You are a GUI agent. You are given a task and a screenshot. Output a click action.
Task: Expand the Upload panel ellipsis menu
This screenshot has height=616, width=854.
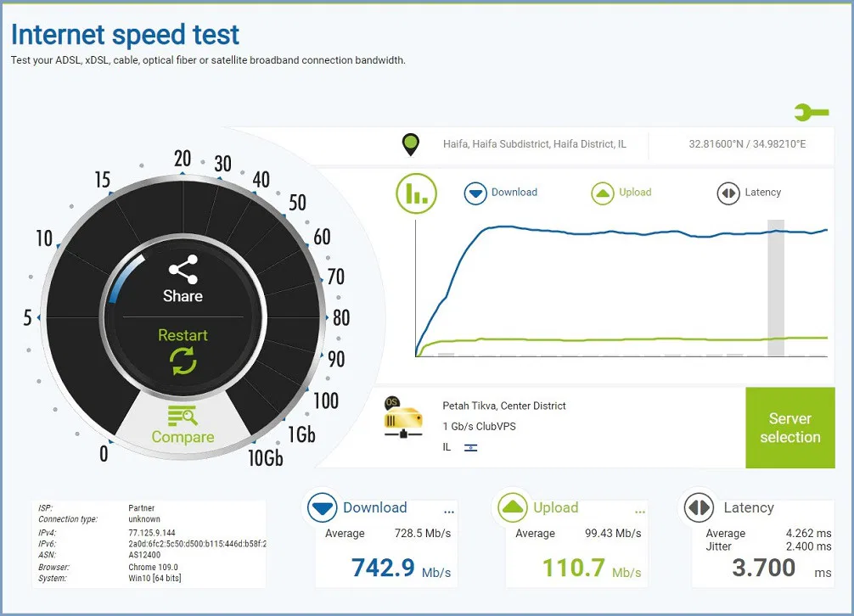click(x=639, y=511)
